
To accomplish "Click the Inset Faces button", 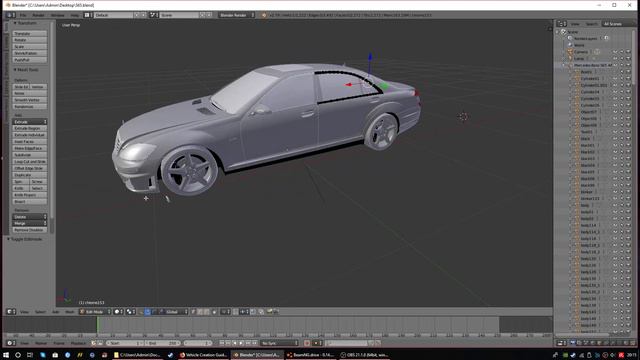I will (30, 141).
